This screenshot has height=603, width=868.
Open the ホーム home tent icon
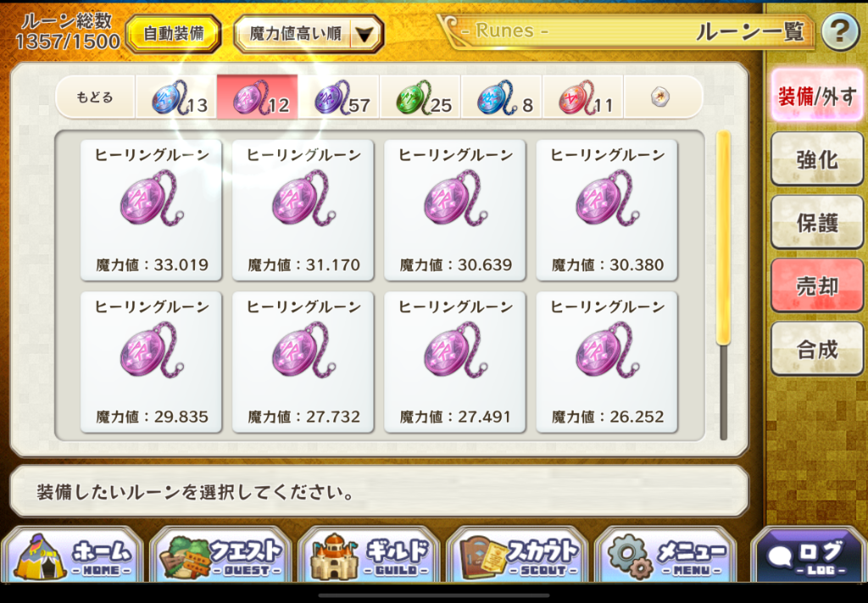[x=73, y=555]
